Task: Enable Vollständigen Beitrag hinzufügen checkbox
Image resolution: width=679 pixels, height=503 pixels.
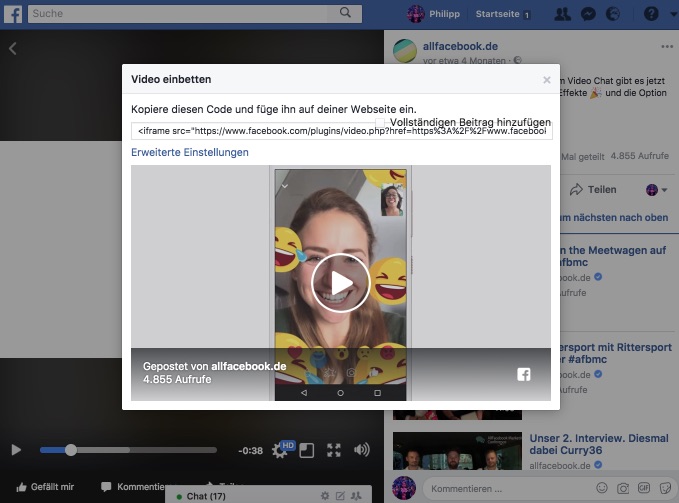Action: 380,123
